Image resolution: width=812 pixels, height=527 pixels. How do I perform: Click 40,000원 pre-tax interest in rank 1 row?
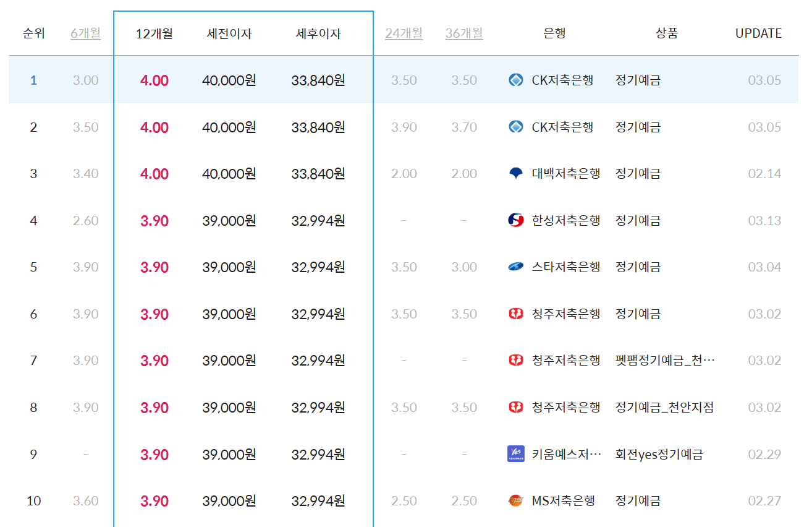point(229,80)
